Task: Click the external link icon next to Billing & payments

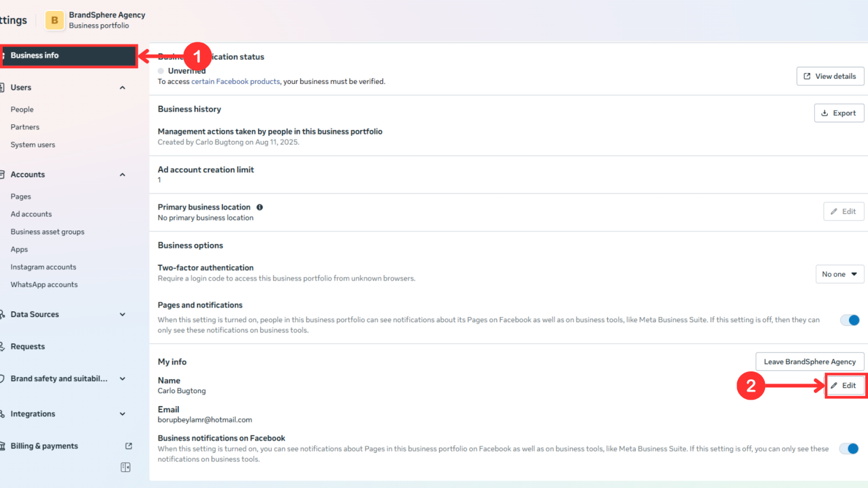Action: [129, 446]
